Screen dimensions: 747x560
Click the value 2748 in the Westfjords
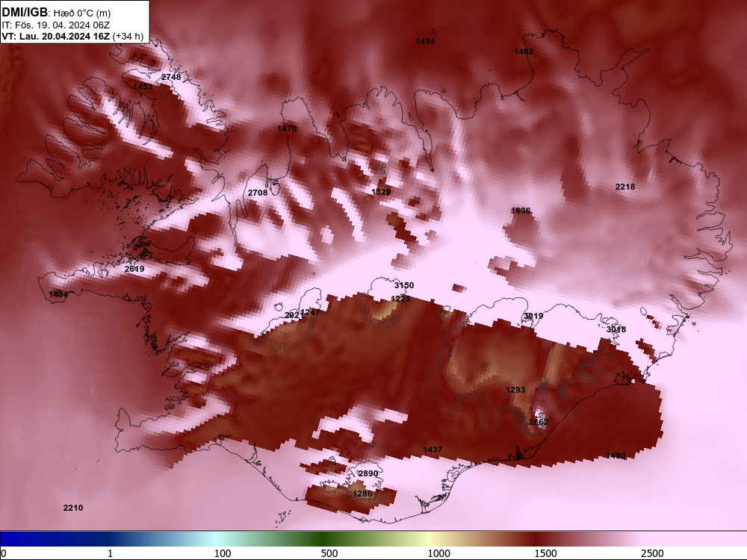click(x=171, y=77)
